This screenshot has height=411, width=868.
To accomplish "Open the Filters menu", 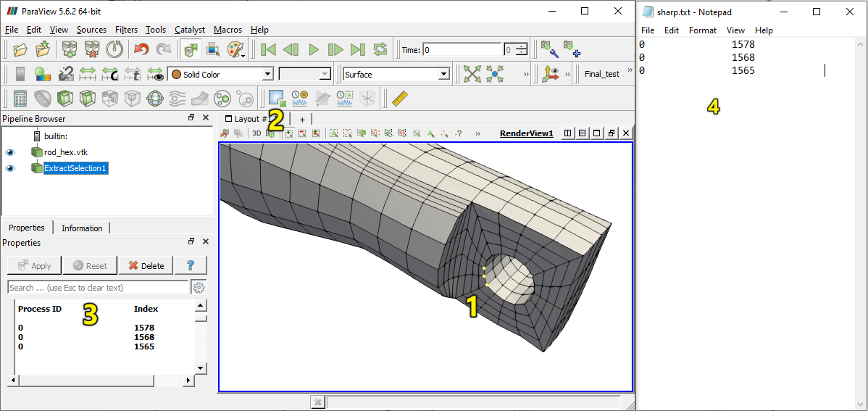I will (126, 30).
